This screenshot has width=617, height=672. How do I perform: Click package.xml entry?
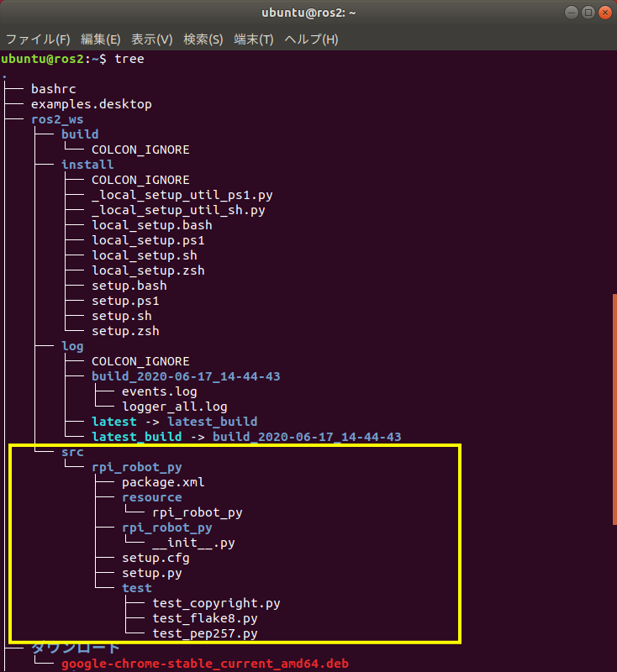pyautogui.click(x=163, y=482)
